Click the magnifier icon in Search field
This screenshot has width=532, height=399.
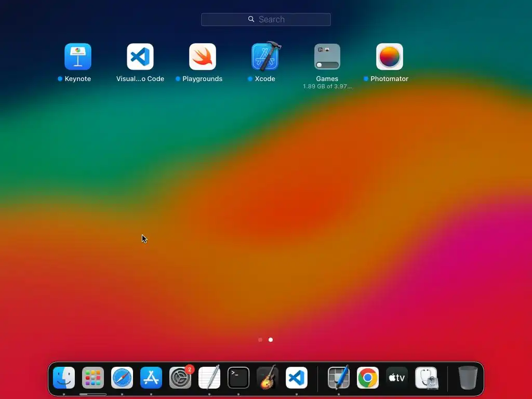pos(251,19)
